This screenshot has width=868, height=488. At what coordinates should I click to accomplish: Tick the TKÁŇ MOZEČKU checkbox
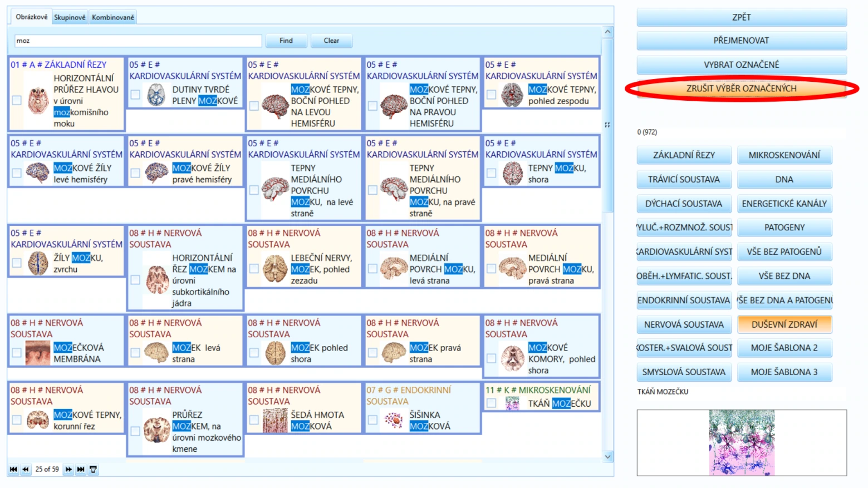[x=491, y=404]
